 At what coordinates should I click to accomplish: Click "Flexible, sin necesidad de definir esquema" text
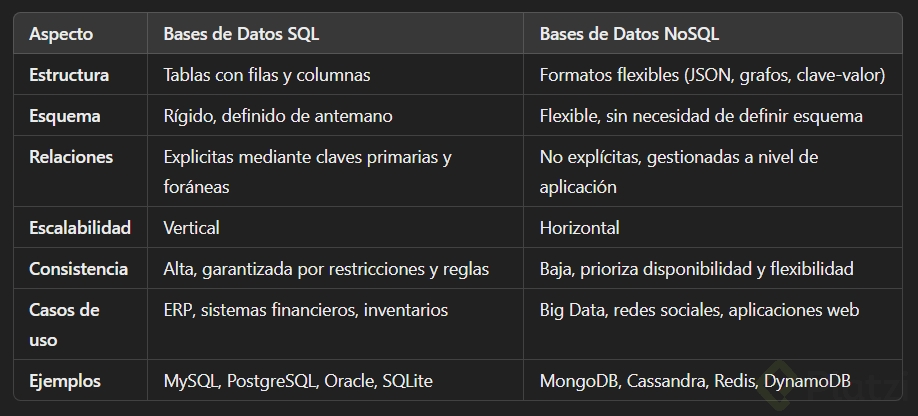click(701, 116)
